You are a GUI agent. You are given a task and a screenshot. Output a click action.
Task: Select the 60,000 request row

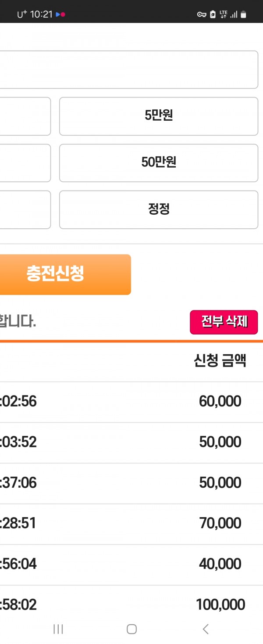(131, 402)
